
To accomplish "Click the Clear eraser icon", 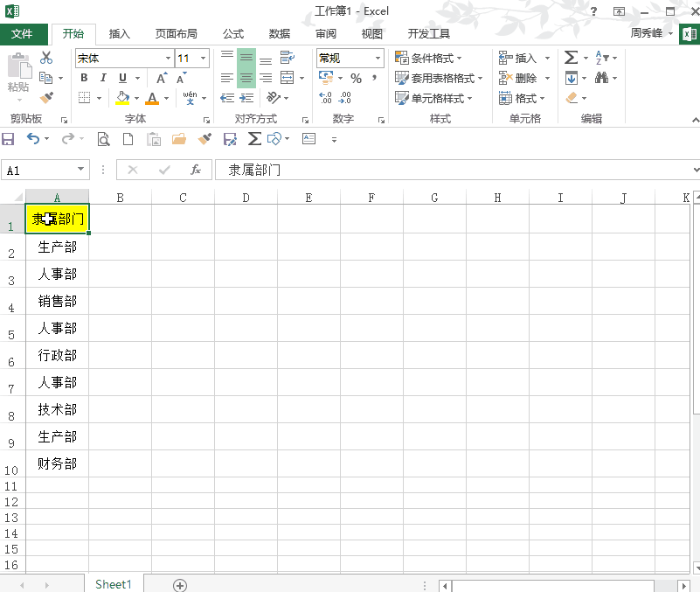I will (x=572, y=97).
